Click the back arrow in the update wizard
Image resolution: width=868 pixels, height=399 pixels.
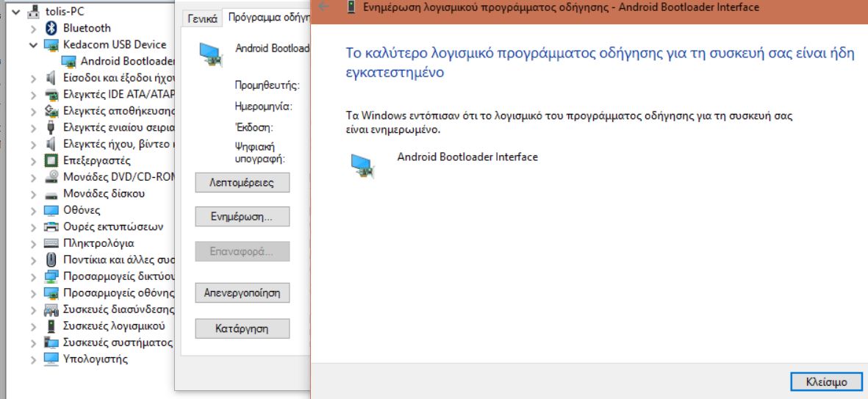point(324,7)
